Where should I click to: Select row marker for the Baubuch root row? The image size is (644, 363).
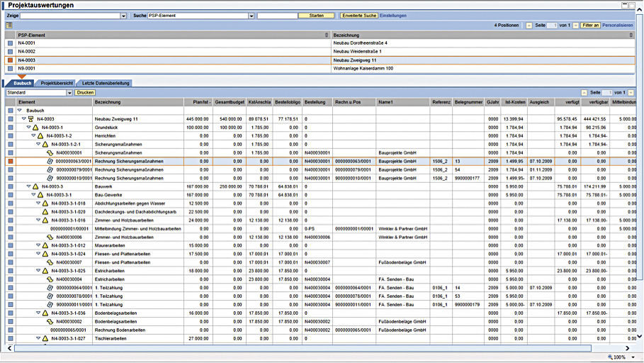[10, 111]
